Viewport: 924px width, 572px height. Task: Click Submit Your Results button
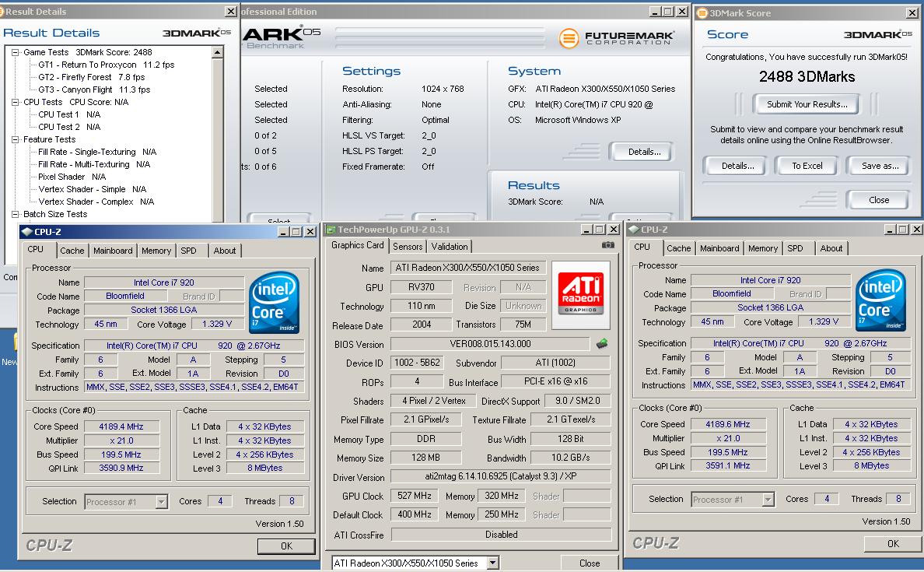click(x=807, y=104)
